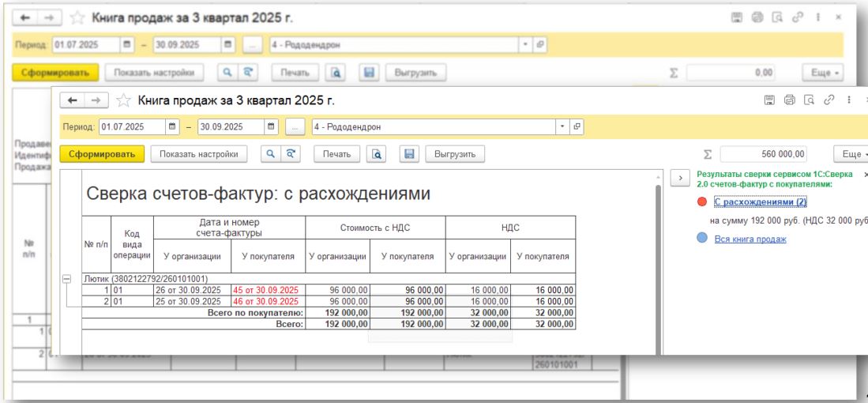868x403 pixels.
Task: Open organization dropdown 4 - Рододендрон in front window
Action: point(563,126)
